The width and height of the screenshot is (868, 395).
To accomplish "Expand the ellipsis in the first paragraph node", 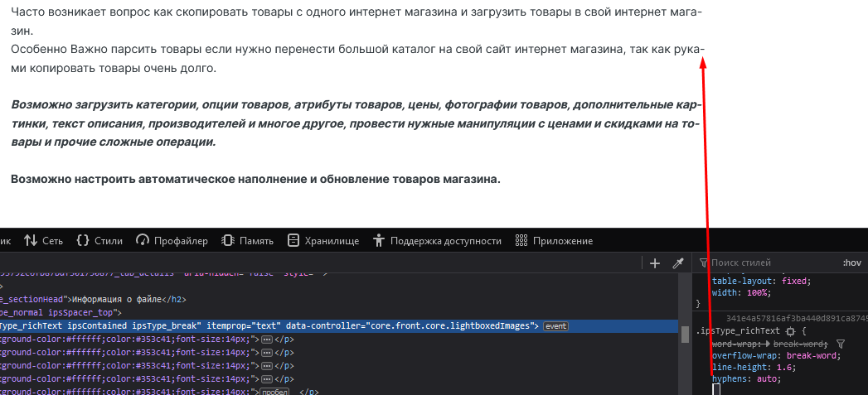I will (266, 340).
